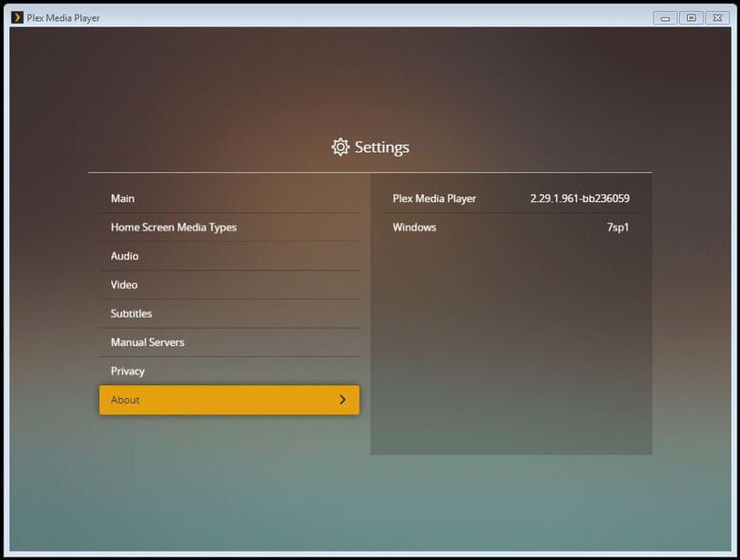
Task: Click version number 2.29.1.961-bb236059
Action: pos(580,199)
